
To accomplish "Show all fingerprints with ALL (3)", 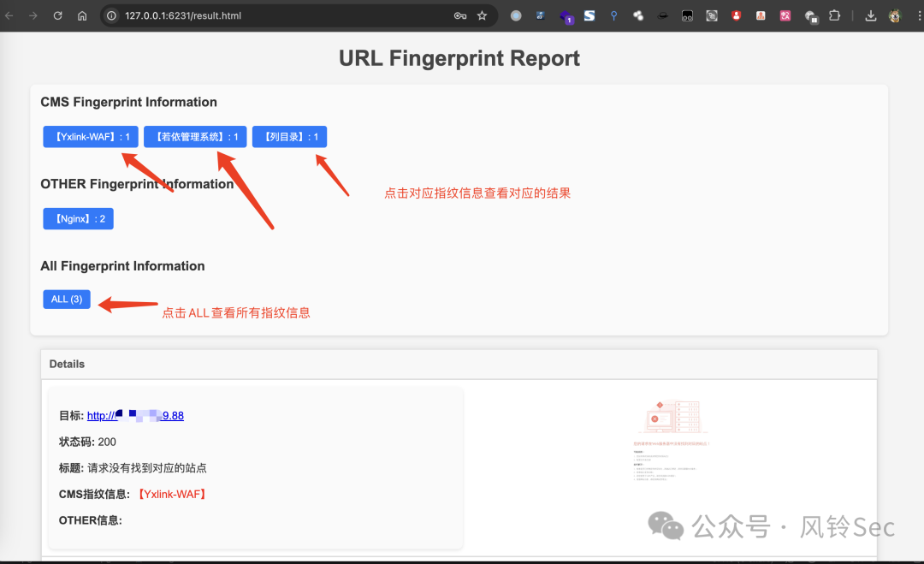I will point(67,300).
